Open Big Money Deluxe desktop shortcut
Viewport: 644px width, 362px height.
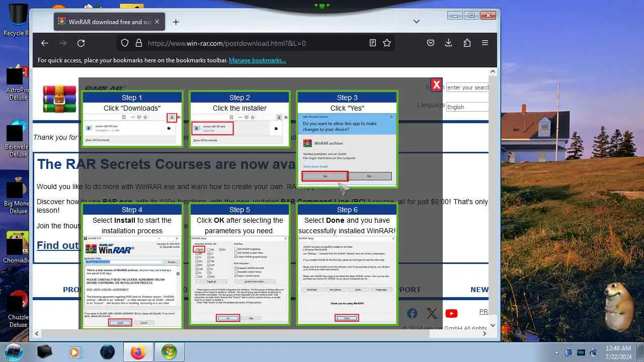[x=17, y=195]
